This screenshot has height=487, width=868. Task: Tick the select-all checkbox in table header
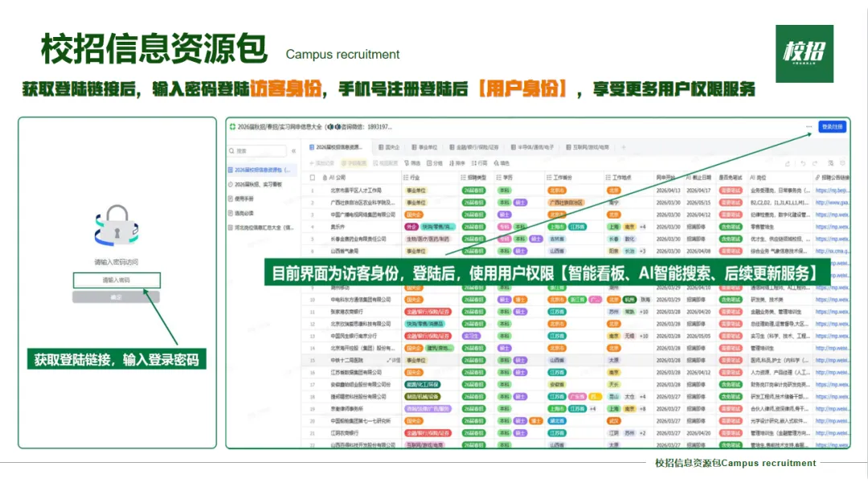[312, 178]
